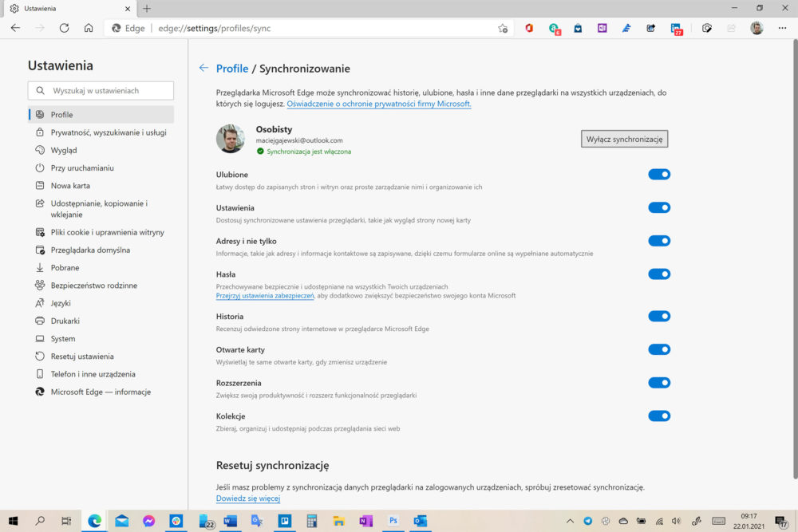The width and height of the screenshot is (798, 532).
Task: Open Drukarki settings
Action: pyautogui.click(x=101, y=321)
